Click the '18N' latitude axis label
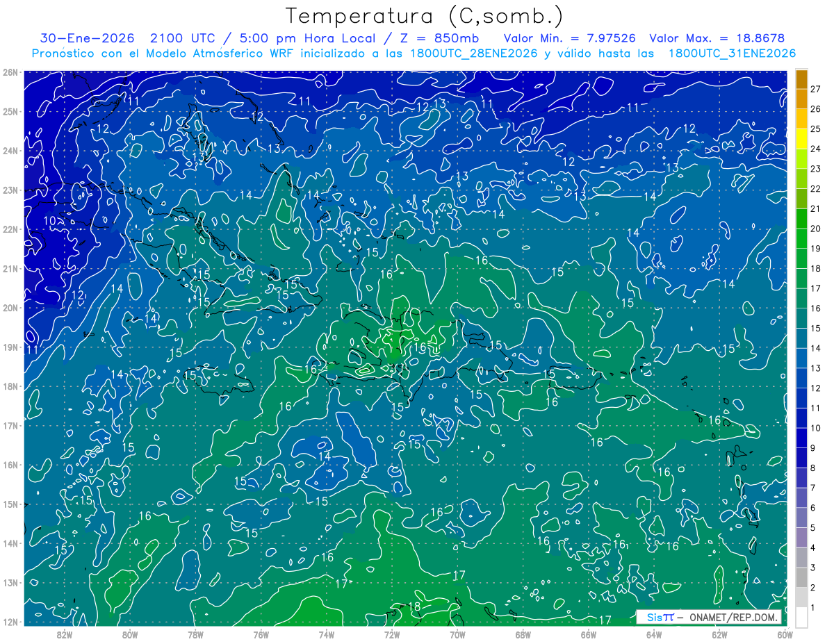This screenshot has height=644, width=834. pyautogui.click(x=10, y=386)
